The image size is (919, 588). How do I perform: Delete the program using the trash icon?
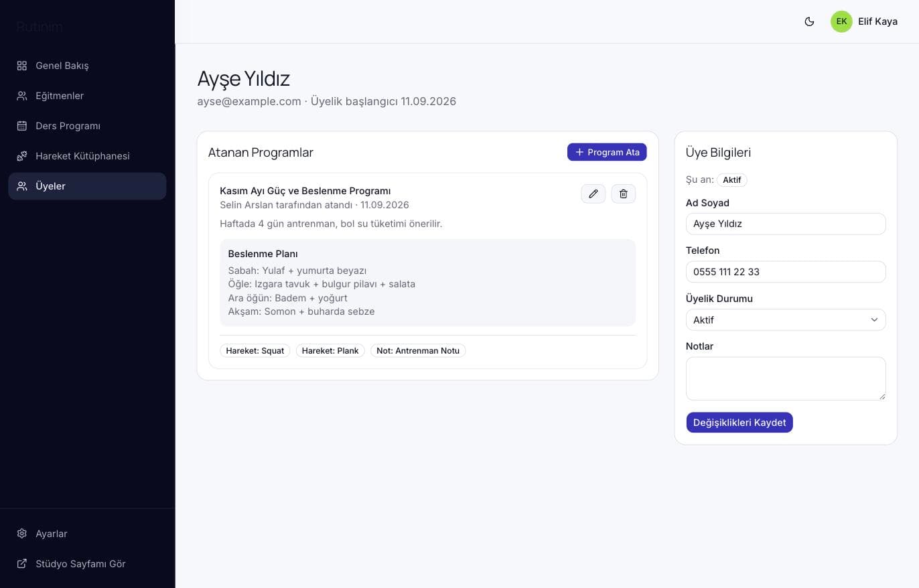(624, 194)
